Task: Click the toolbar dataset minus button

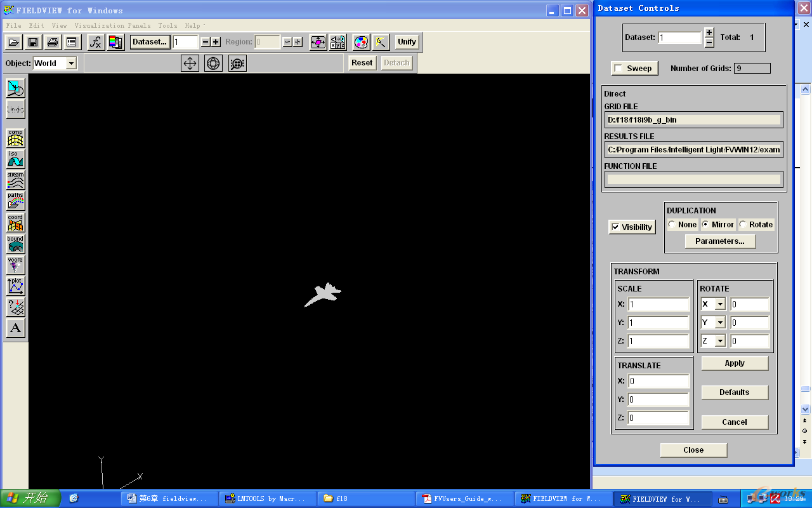Action: (x=206, y=42)
